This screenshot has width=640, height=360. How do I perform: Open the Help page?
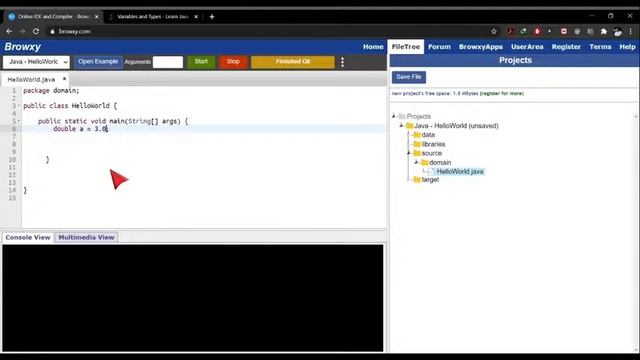627,47
